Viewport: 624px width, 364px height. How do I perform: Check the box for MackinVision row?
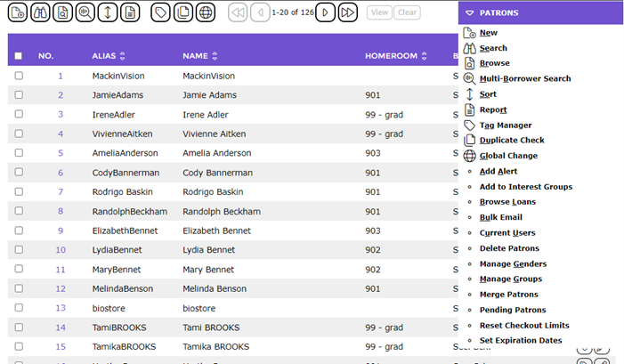click(19, 76)
